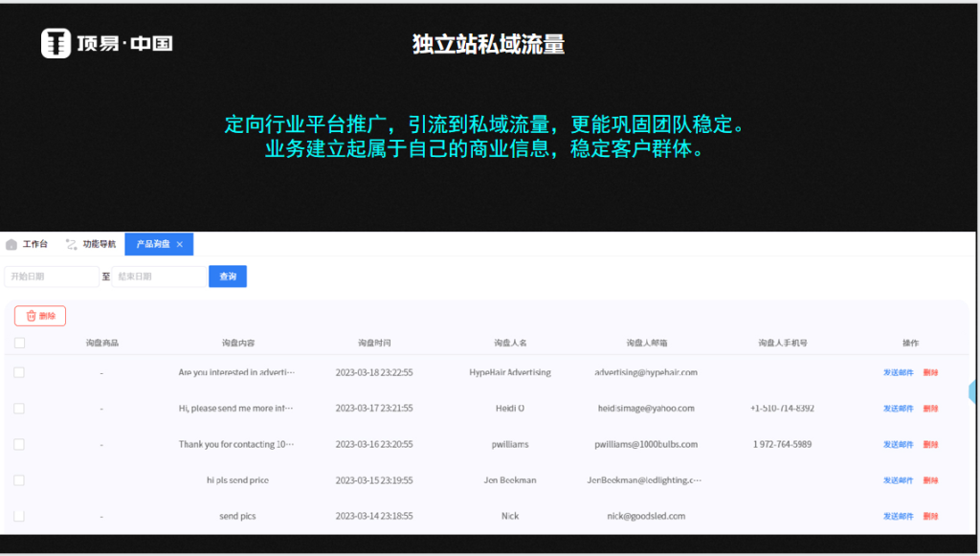Switch to the 工作台 tab

click(x=34, y=244)
